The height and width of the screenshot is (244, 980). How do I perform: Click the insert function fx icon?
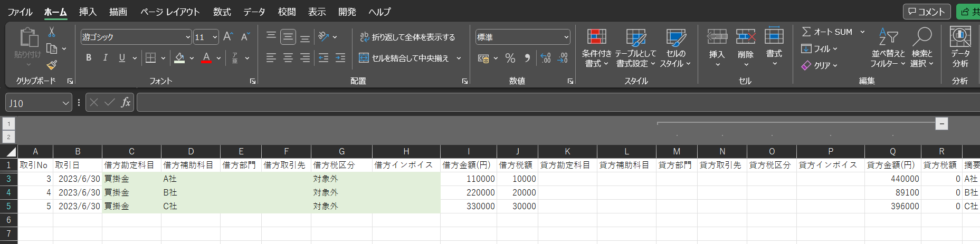pos(126,102)
